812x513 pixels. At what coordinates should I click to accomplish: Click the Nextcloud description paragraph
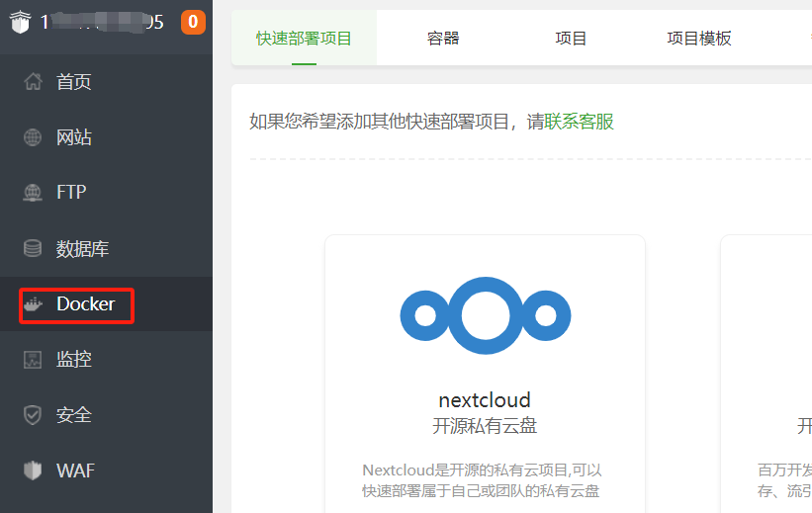(x=482, y=480)
